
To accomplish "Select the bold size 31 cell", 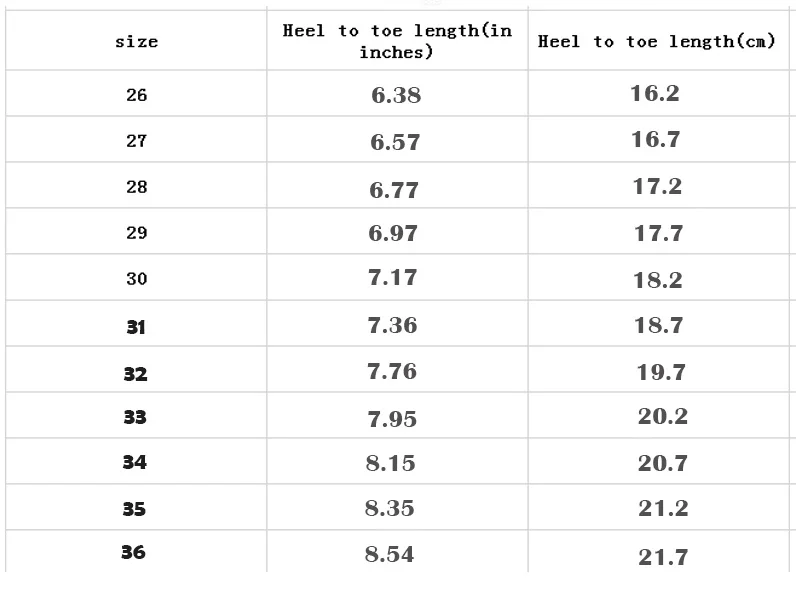I will pyautogui.click(x=136, y=326).
